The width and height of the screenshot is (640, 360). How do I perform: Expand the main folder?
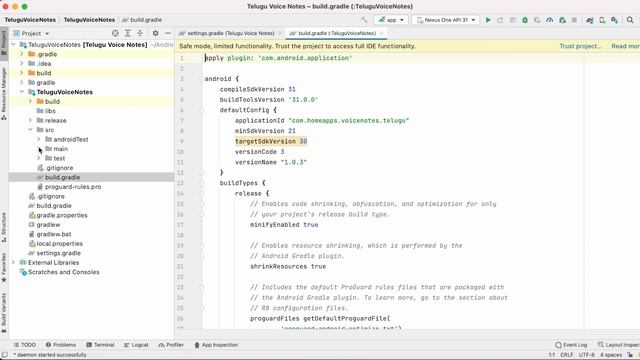tap(39, 149)
